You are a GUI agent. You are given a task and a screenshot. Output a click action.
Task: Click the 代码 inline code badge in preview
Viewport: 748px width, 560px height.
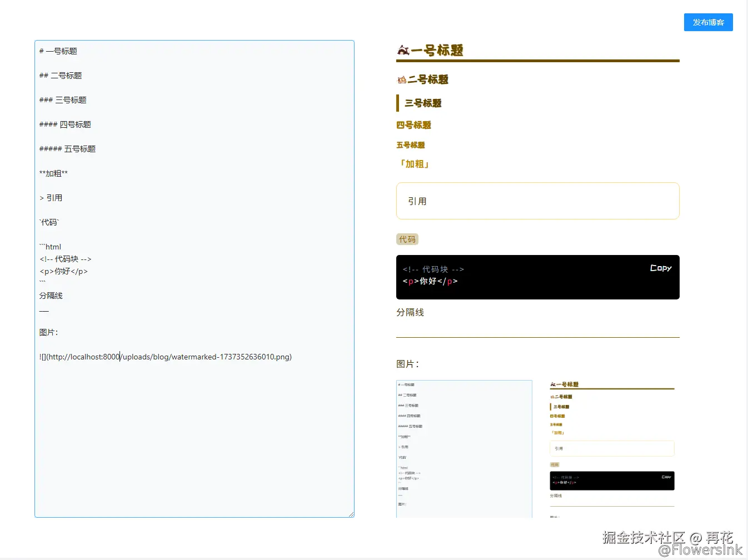[407, 239]
